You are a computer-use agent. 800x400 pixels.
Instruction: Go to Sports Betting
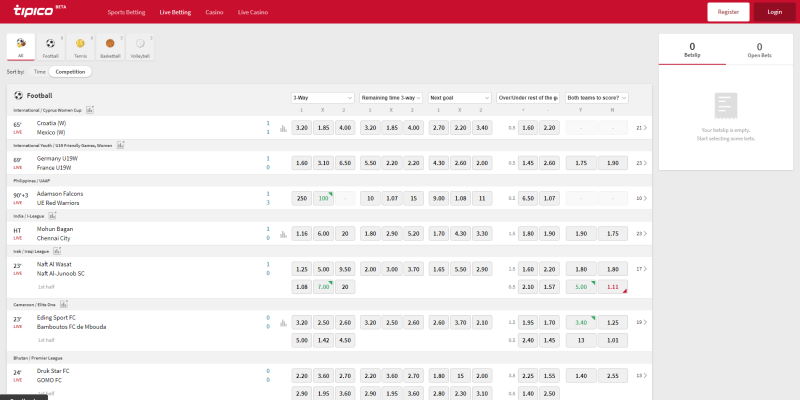pos(127,12)
